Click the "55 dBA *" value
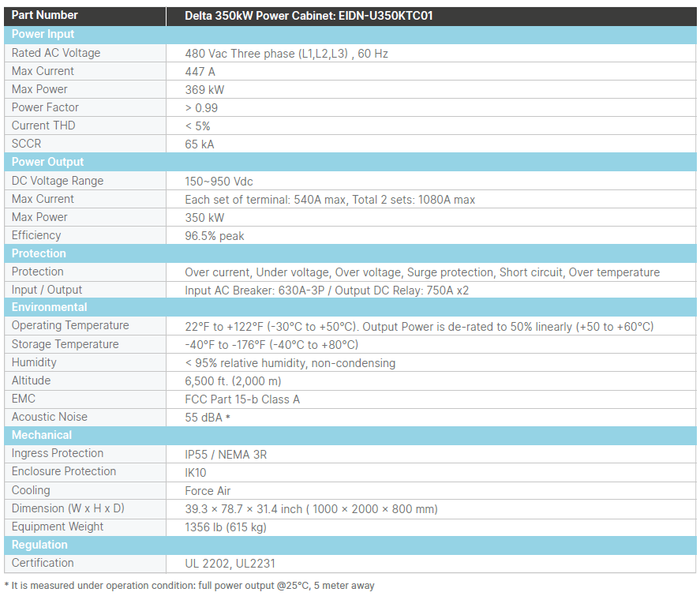Image resolution: width=700 pixels, height=596 pixels. (x=208, y=418)
